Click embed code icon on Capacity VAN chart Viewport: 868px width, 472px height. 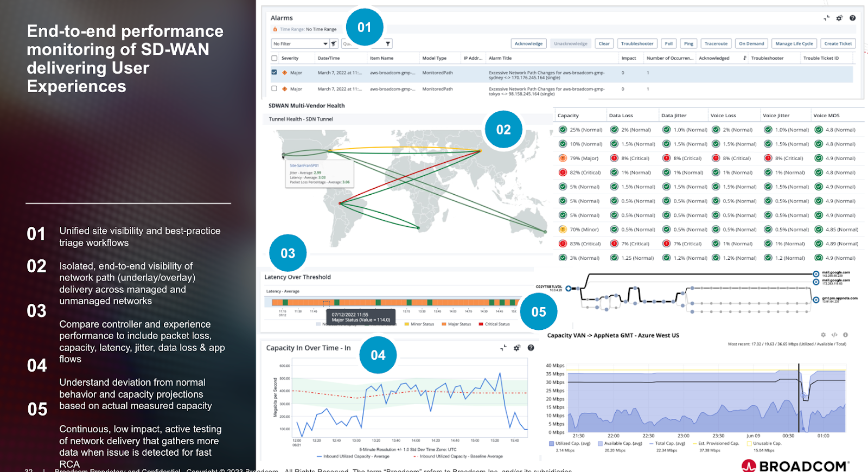point(834,335)
